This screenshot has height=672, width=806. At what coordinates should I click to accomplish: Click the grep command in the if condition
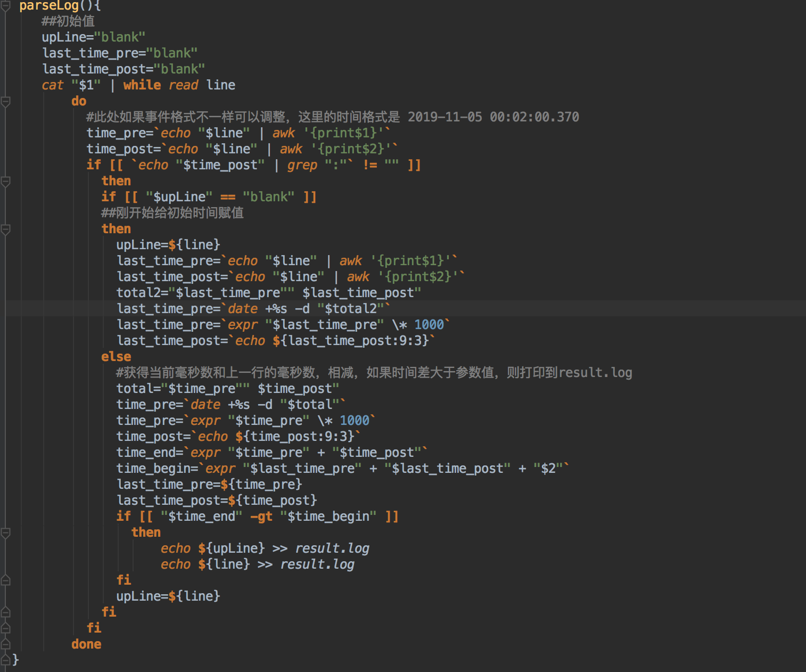click(x=302, y=165)
